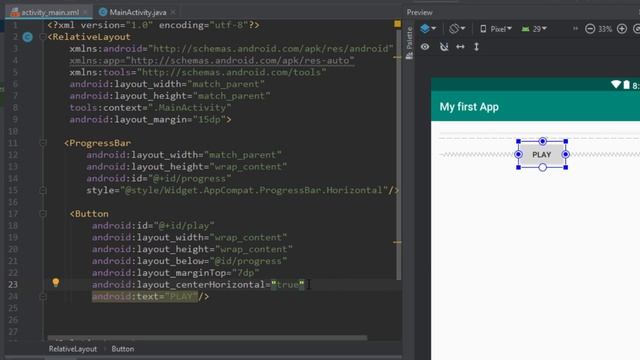640x360 pixels.
Task: Click the tools:context=".MainActivity" attribute
Action: [150, 108]
